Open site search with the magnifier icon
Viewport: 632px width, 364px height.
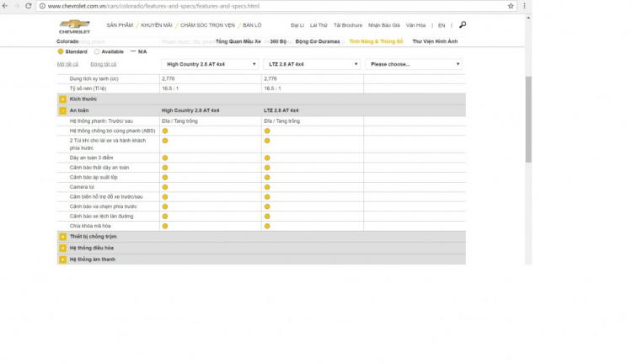click(463, 25)
